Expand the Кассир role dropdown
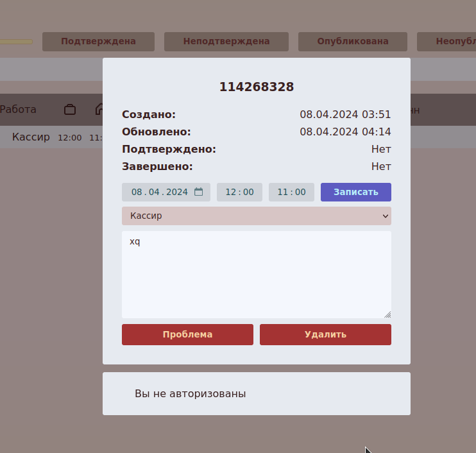This screenshot has height=453, width=476. tap(256, 216)
